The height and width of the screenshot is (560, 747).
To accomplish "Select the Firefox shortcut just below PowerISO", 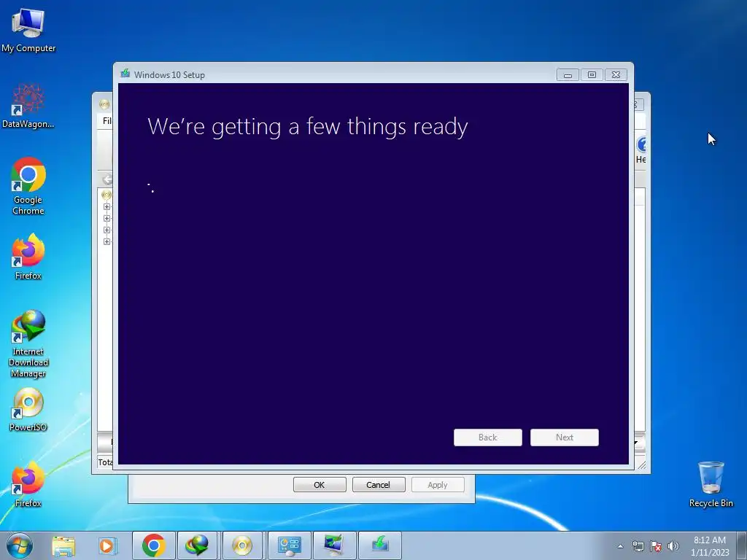I will (28, 484).
